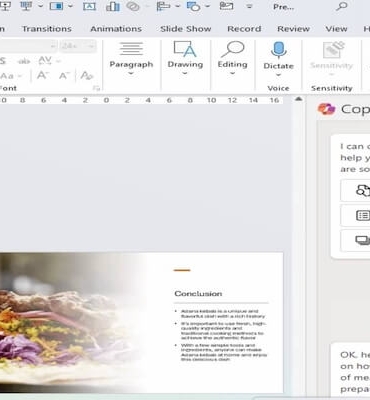Open the Font dialog launcher
370x400 pixels.
point(97,88)
